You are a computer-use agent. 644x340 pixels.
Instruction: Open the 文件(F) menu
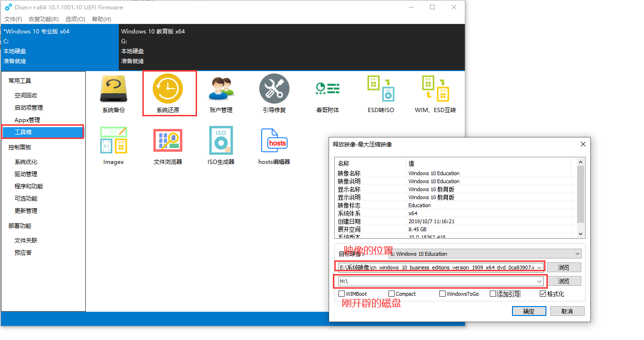click(13, 19)
